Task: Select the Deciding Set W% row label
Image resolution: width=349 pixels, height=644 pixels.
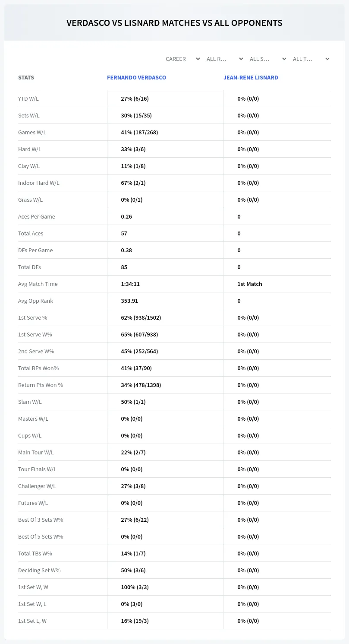Action: 39,570
